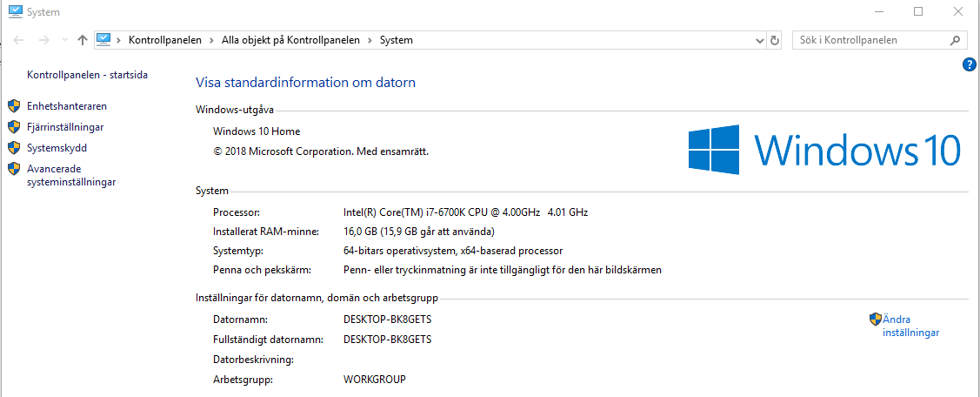Viewport: 980px width, 397px height.
Task: Click shield icon beside Ändra inställningar
Action: 875,319
